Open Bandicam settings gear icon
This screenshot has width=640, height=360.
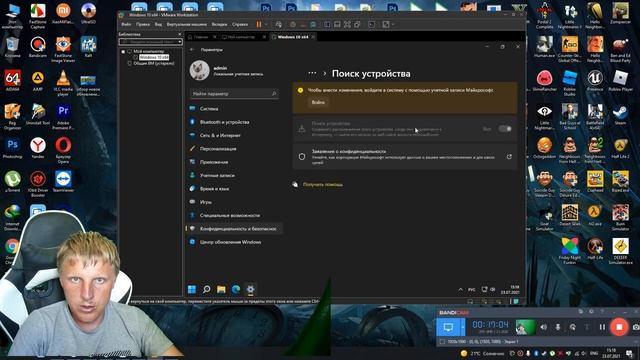[x=591, y=312]
